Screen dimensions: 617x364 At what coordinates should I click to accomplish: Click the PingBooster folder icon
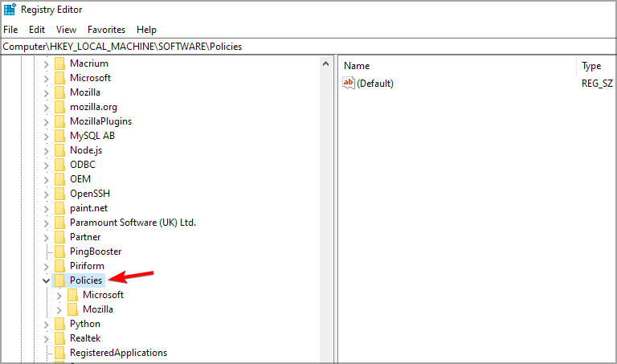click(59, 252)
